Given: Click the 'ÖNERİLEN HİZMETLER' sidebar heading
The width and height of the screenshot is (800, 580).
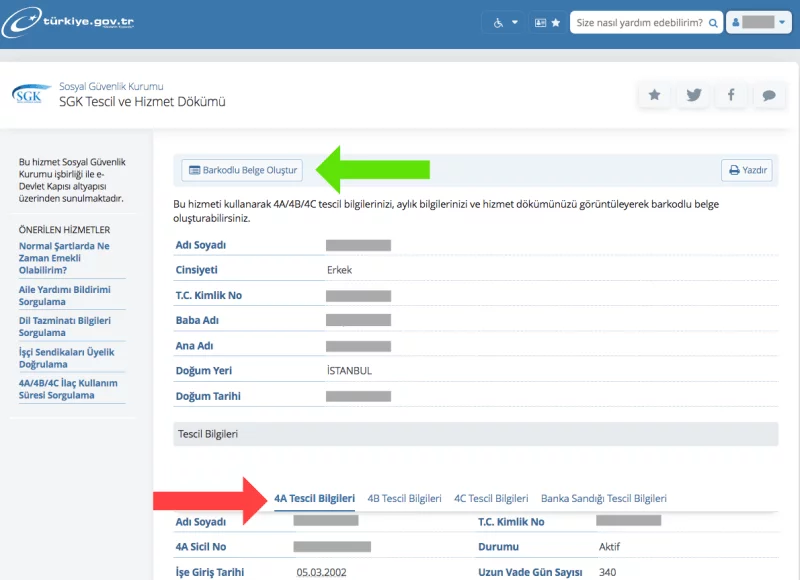Looking at the screenshot, I should click(x=64, y=230).
